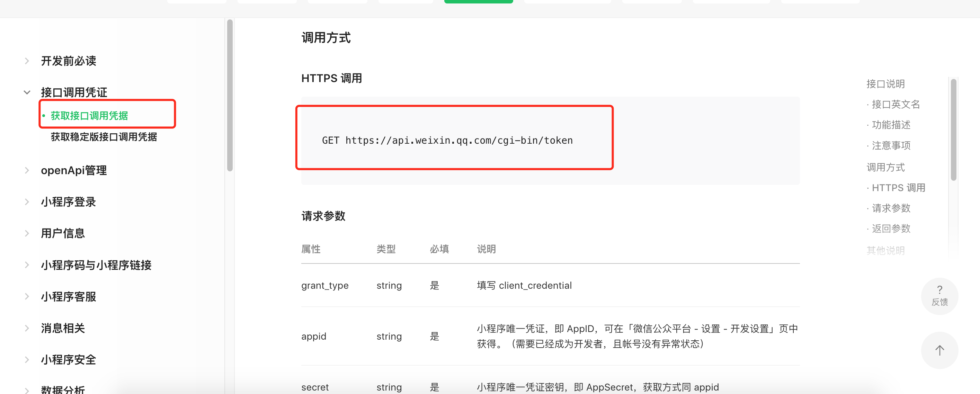Go to 注意事项 in the outline
This screenshot has height=394, width=980.
tap(891, 145)
